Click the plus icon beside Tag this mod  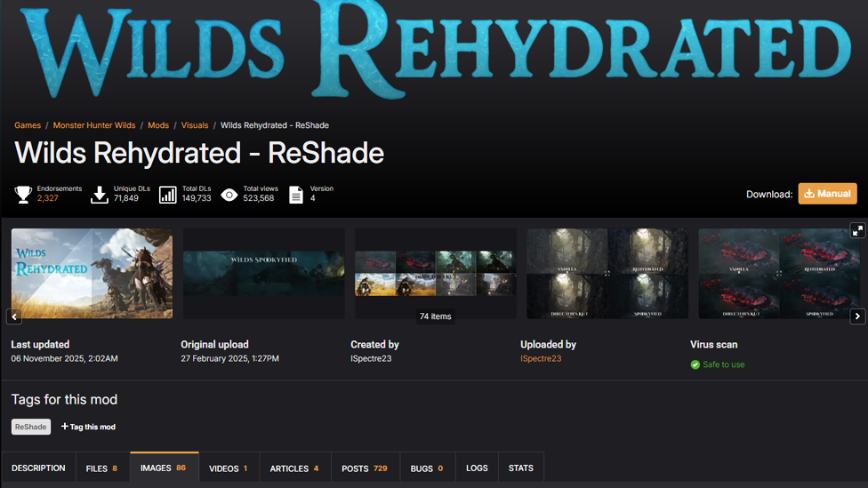coord(65,426)
